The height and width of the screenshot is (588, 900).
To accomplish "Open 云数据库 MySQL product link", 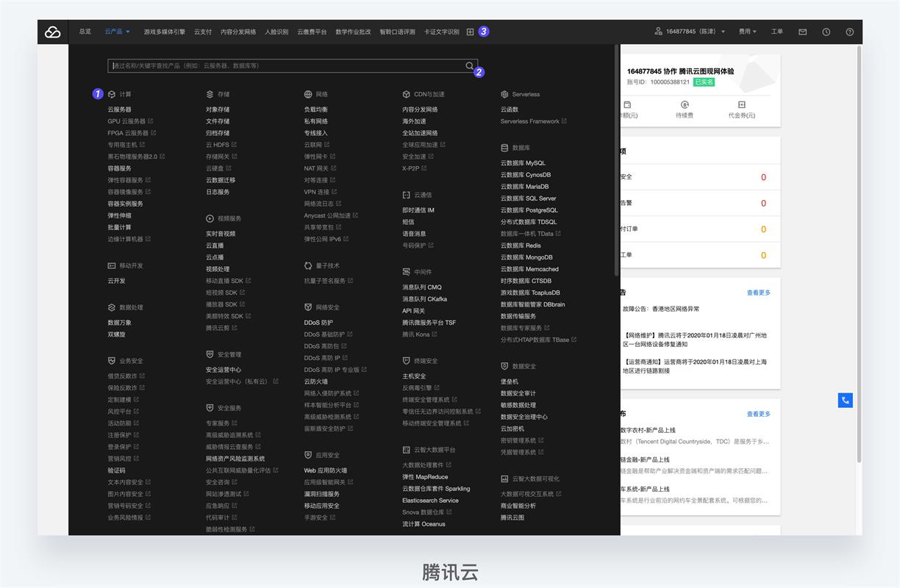I will [523, 163].
